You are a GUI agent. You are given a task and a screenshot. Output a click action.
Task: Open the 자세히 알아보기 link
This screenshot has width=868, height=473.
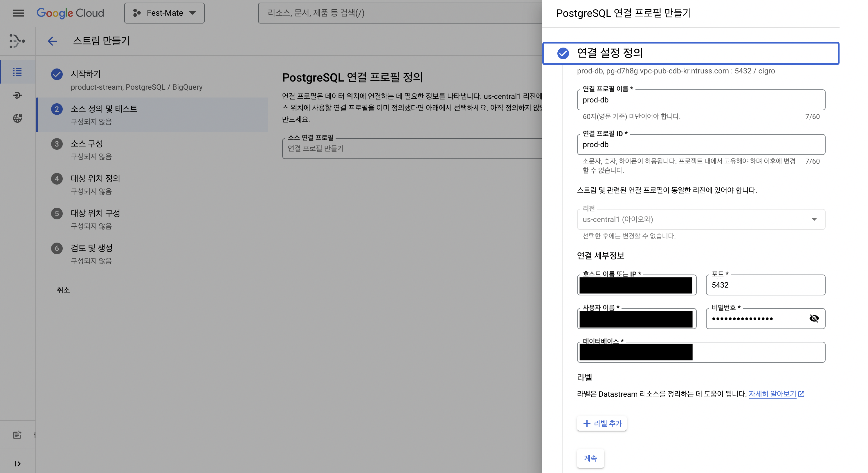point(776,394)
